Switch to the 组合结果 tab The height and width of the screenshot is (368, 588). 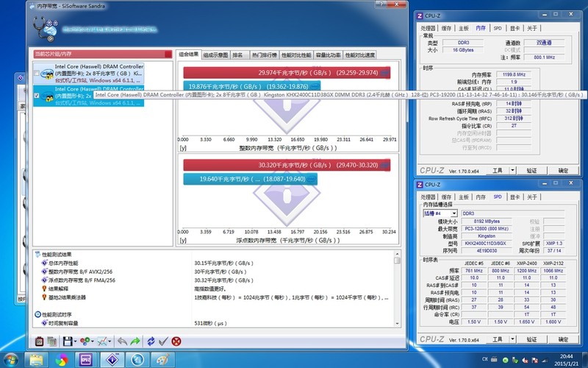pyautogui.click(x=189, y=54)
